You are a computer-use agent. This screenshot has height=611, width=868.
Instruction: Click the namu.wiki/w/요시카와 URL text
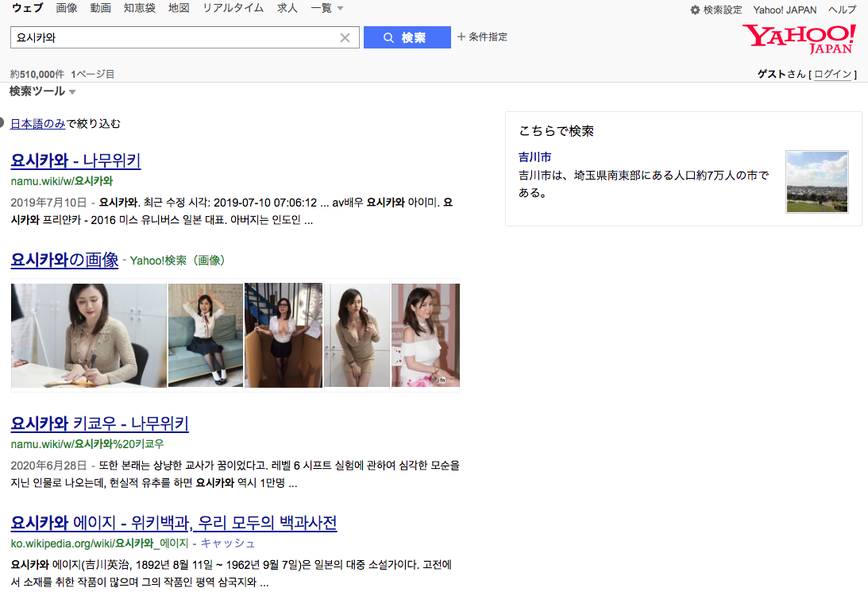click(x=61, y=181)
